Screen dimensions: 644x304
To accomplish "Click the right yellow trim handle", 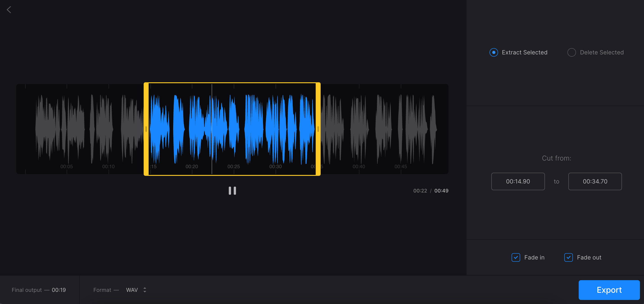I will coord(318,129).
